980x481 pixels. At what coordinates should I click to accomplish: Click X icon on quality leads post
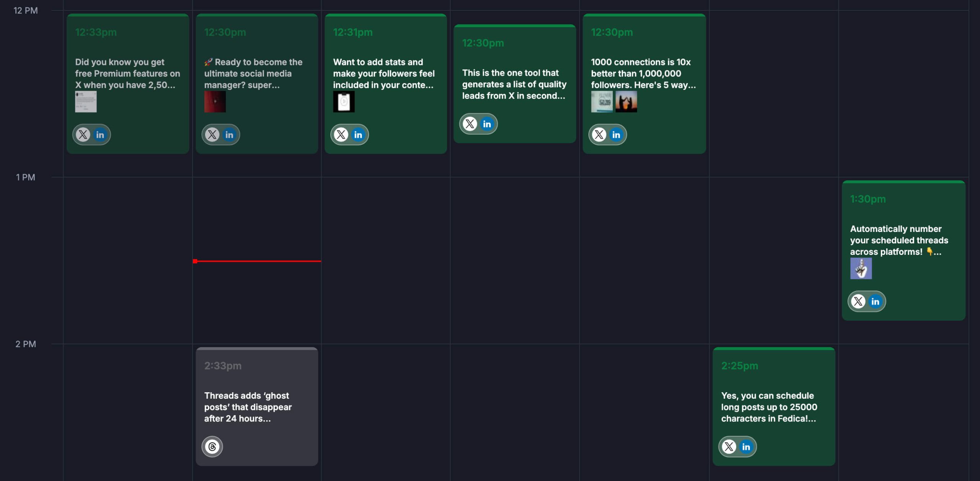(470, 124)
